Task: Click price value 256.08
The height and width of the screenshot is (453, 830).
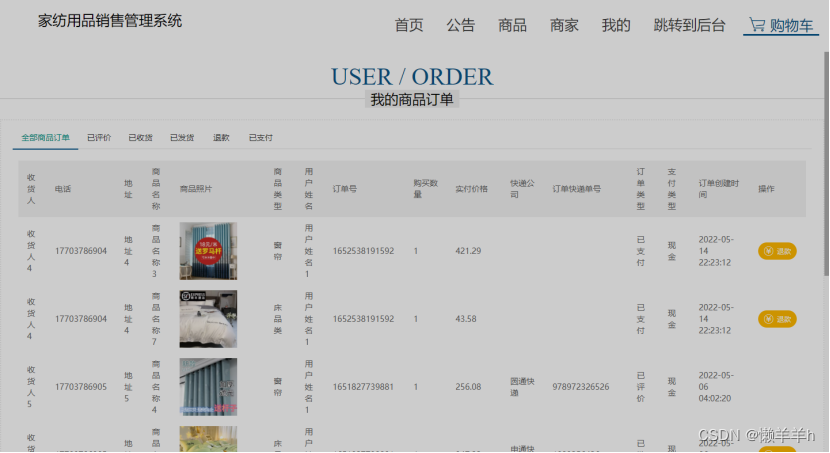Action: [468, 387]
